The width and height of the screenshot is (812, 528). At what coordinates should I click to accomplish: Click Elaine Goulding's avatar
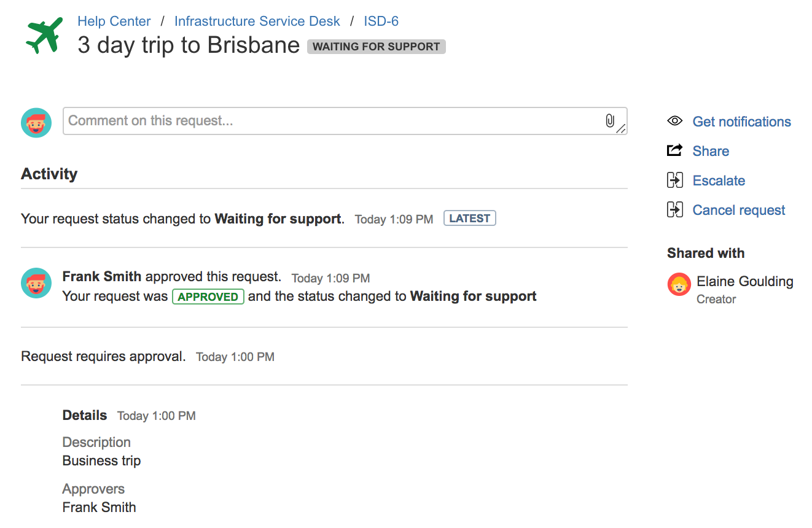pos(679,284)
